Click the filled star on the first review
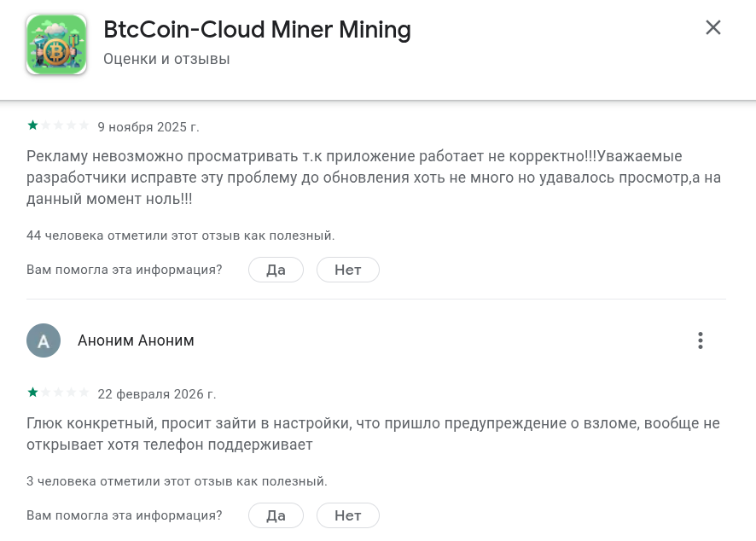The height and width of the screenshot is (541, 756). [x=32, y=125]
